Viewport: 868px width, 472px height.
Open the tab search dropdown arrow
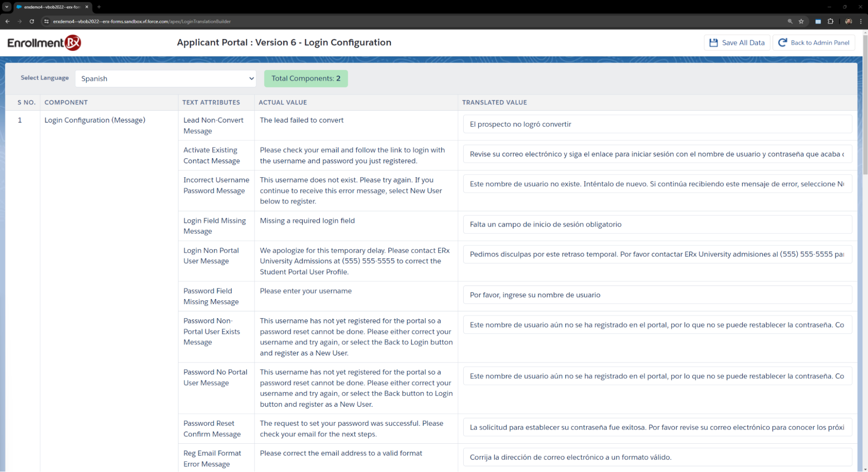click(x=7, y=7)
